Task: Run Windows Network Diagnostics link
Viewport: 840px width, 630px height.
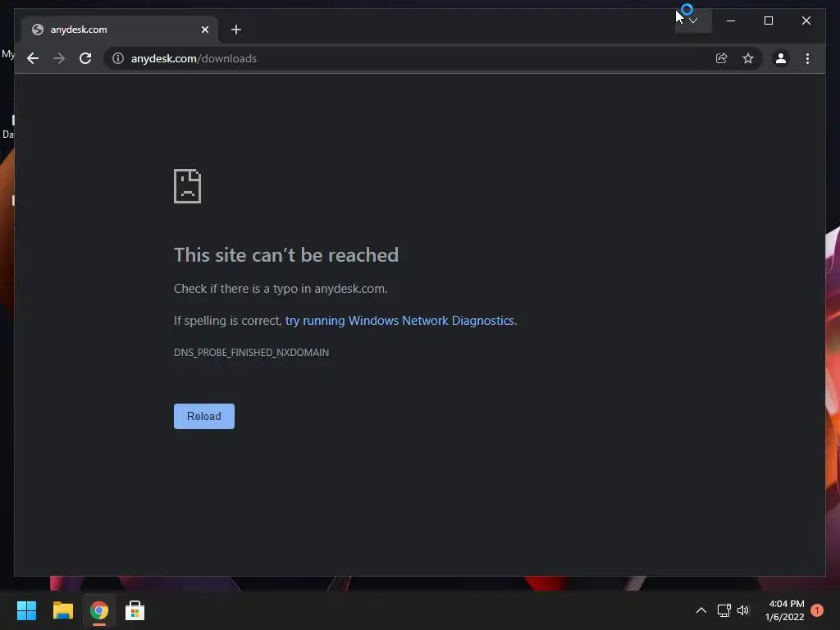Action: (x=399, y=321)
